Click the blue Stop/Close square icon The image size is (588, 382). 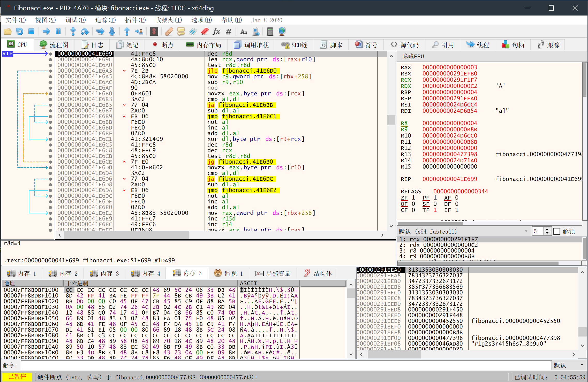(x=32, y=32)
